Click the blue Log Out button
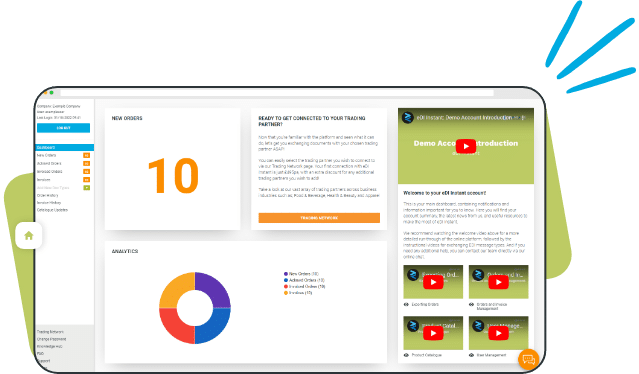The height and width of the screenshot is (374, 639). pyautogui.click(x=63, y=128)
